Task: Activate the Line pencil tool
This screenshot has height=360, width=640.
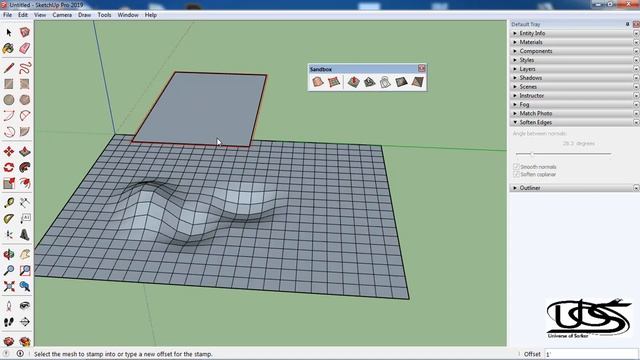Action: pos(9,68)
